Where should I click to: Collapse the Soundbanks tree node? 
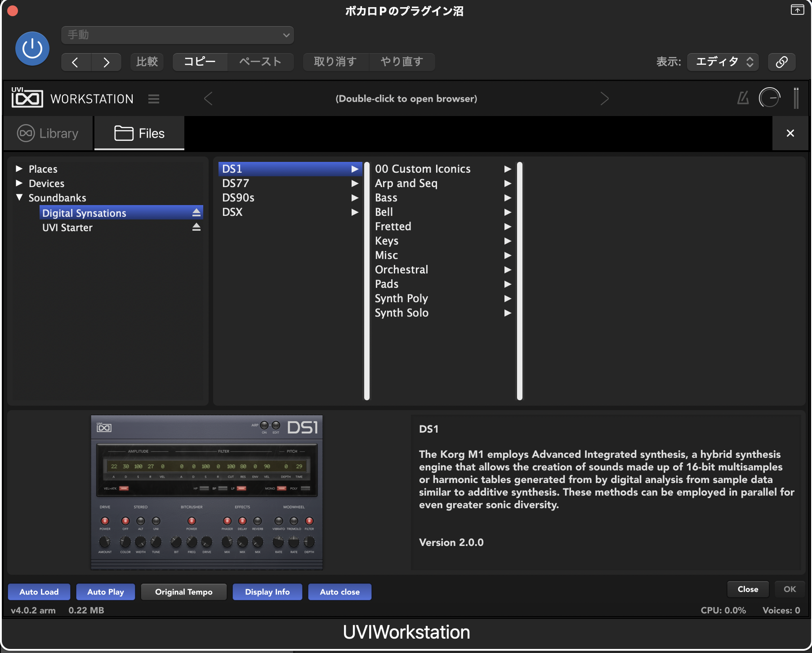coord(19,197)
